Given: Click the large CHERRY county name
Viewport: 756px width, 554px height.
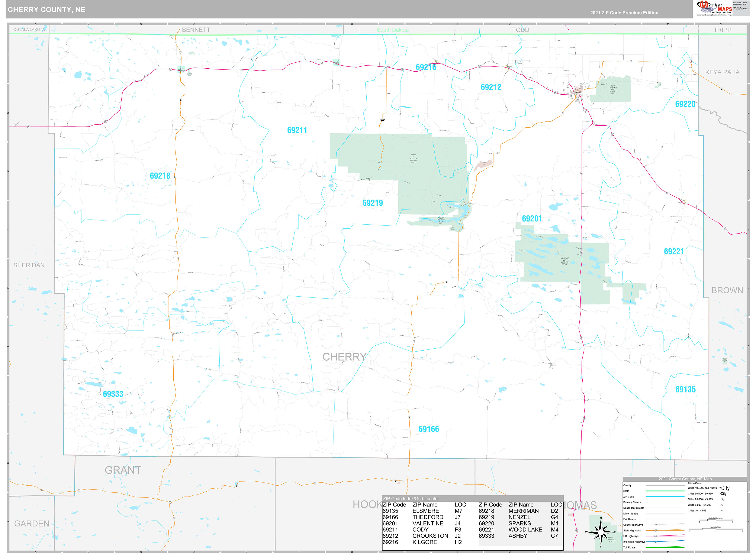Looking at the screenshot, I should point(344,357).
